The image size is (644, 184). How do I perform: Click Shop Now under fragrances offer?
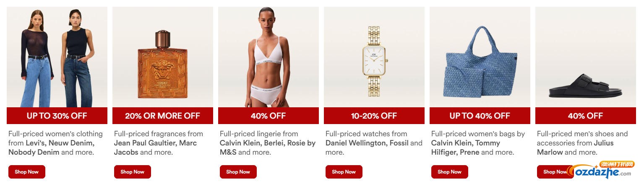pos(133,172)
